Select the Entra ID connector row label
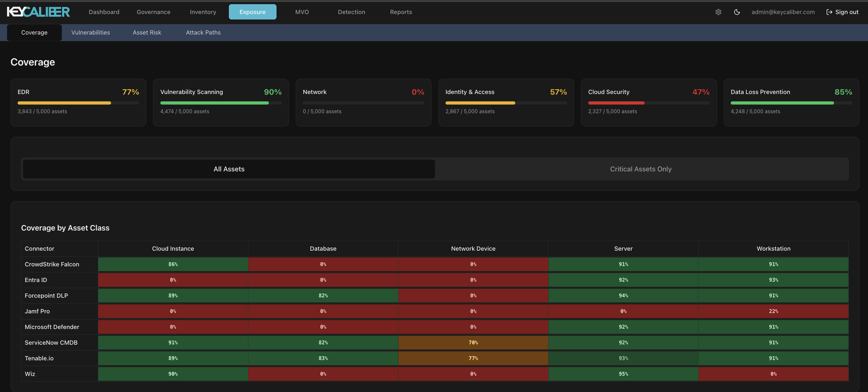 point(36,280)
